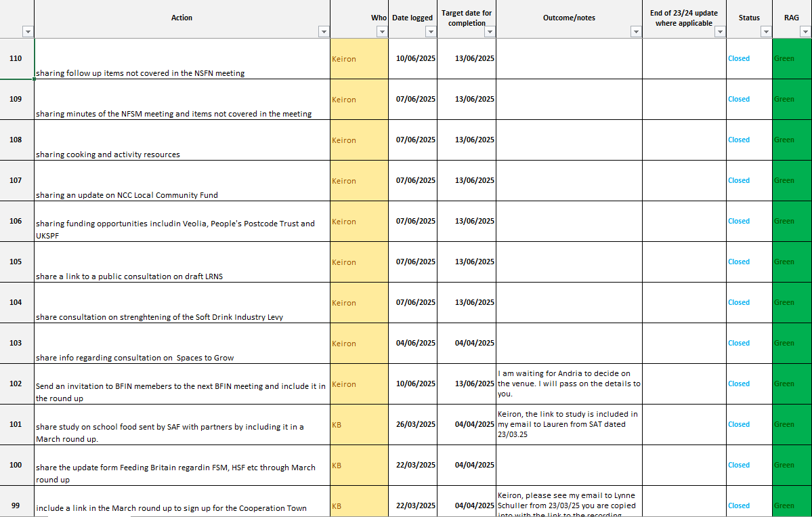This screenshot has width=812, height=517.
Task: Click the cell numbered 99
Action: [16, 501]
